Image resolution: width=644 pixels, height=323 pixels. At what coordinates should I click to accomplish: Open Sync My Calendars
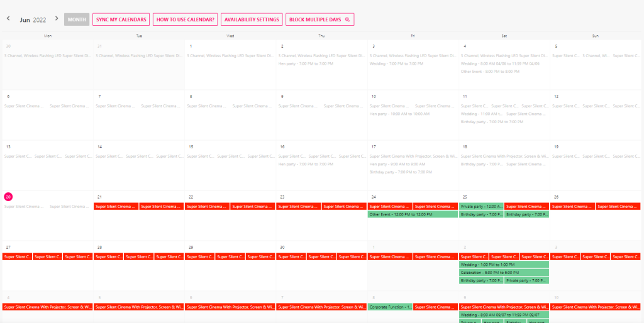(x=121, y=19)
